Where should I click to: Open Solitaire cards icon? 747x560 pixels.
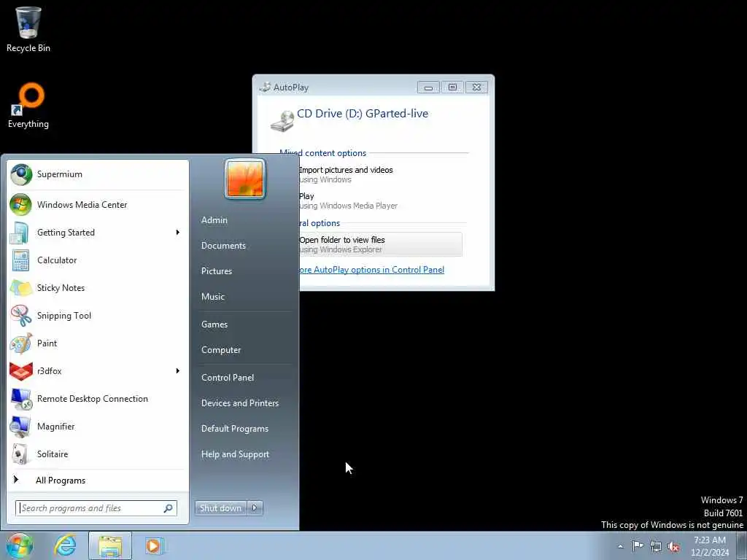click(20, 454)
